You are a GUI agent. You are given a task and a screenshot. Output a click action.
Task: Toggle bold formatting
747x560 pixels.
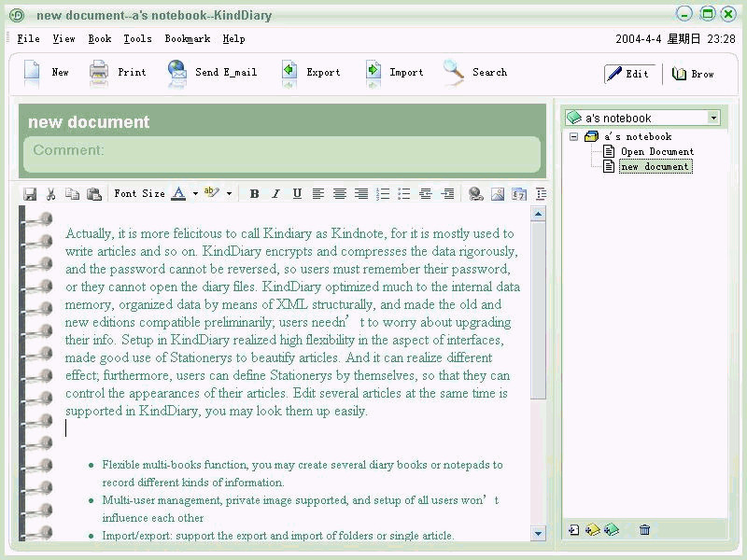click(x=254, y=194)
